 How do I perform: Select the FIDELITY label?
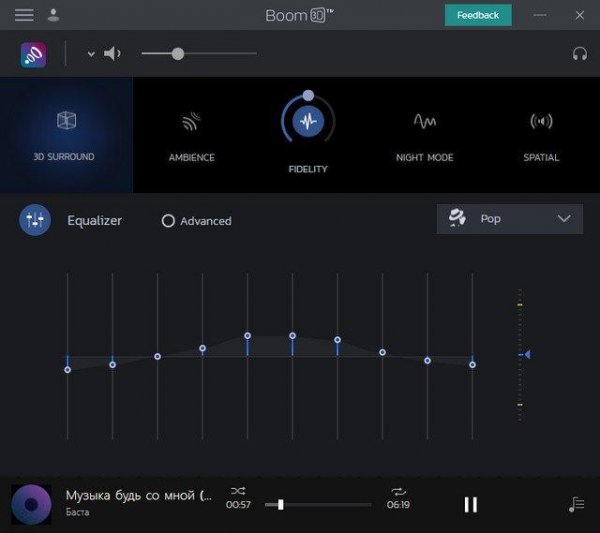[x=308, y=169]
